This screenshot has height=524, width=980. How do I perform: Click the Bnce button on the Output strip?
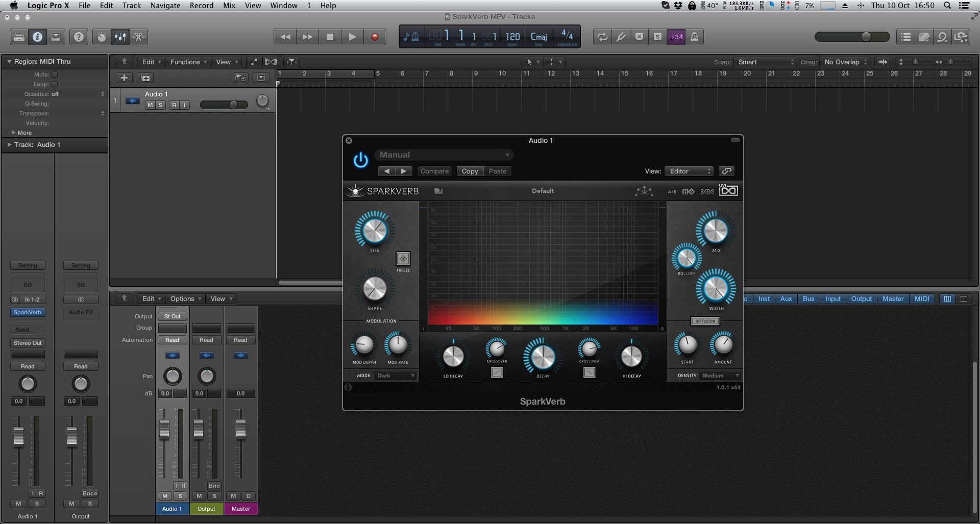[x=90, y=493]
